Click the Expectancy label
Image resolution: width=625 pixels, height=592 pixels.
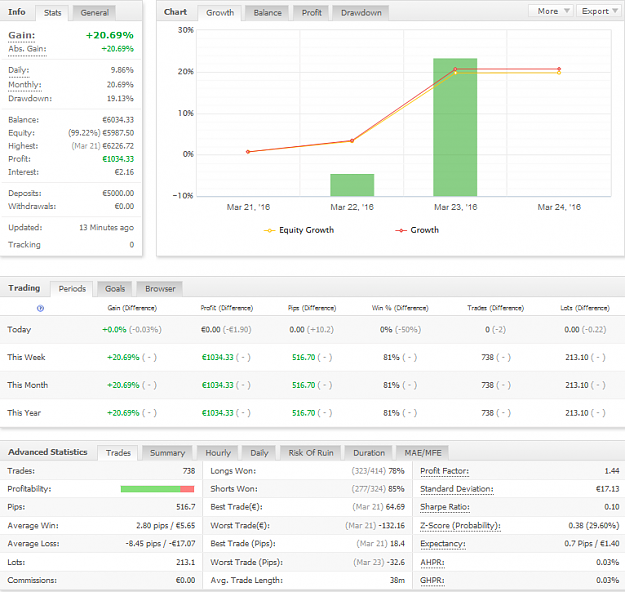443,544
